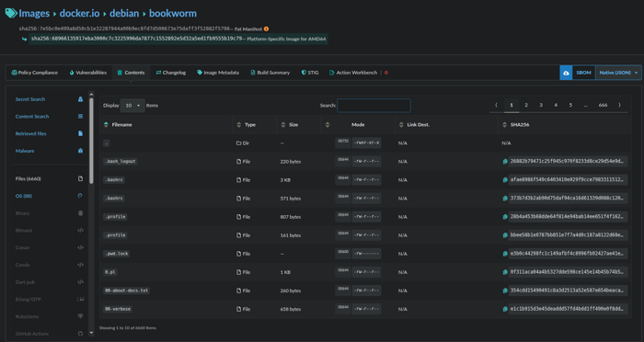Select the Contents tab

click(x=131, y=73)
